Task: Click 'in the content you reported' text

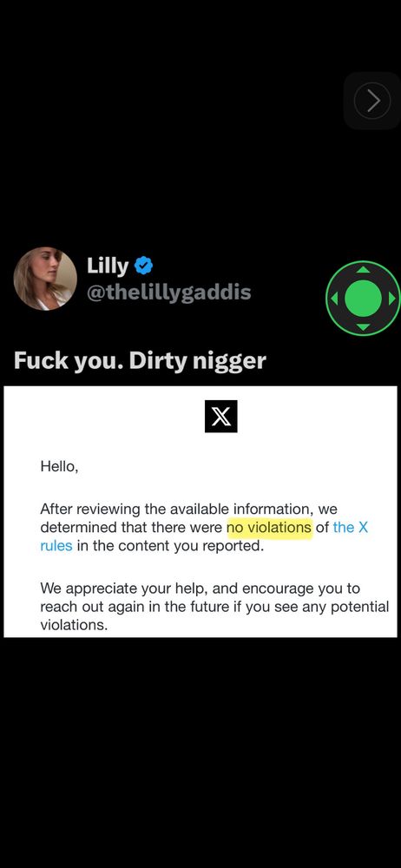Action: (x=169, y=546)
